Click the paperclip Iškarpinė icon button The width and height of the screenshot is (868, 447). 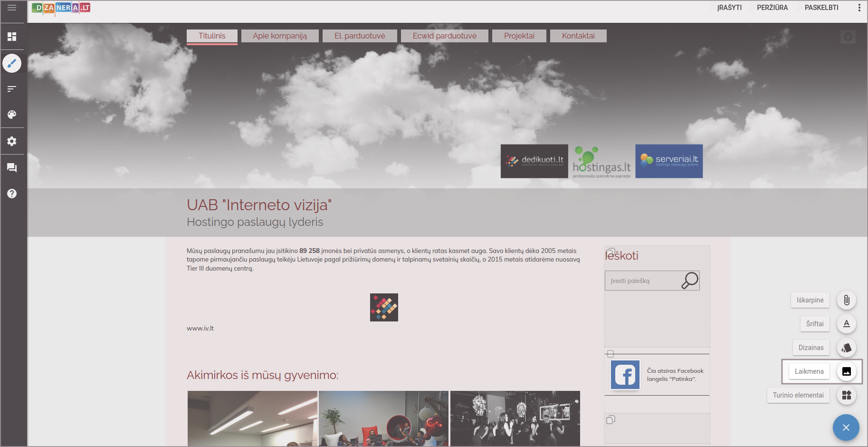coord(847,300)
